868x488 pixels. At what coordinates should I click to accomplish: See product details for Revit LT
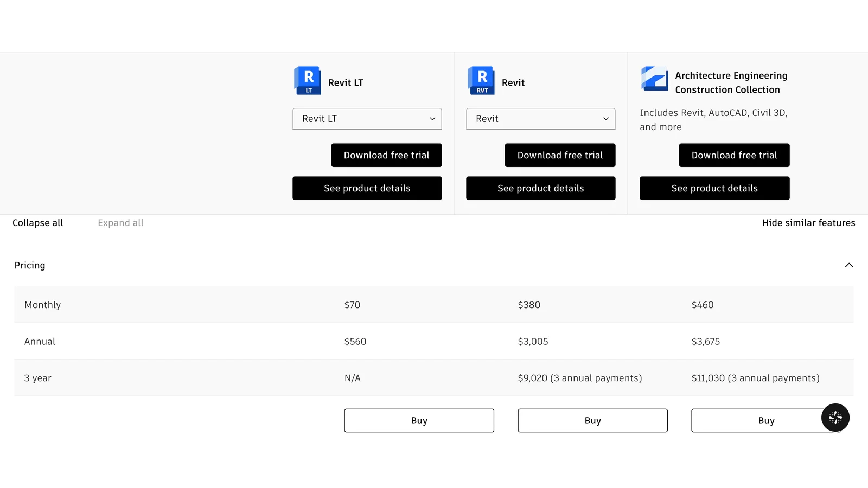pos(367,188)
